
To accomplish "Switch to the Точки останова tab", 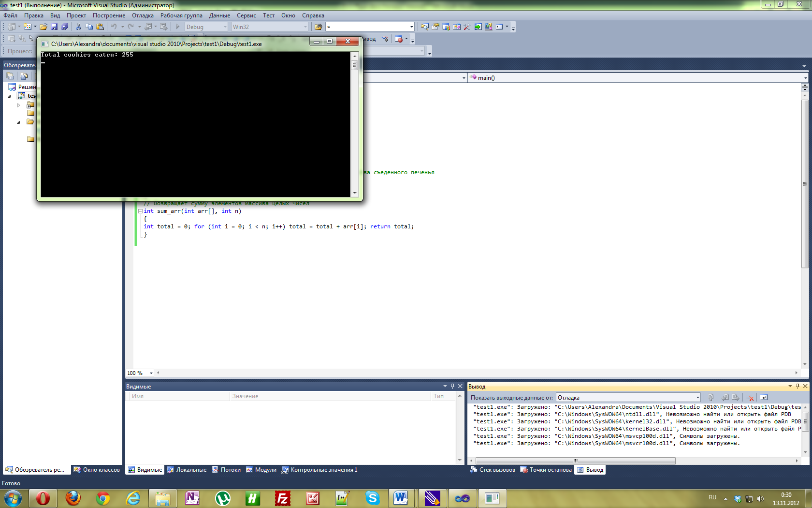I will coord(546,470).
